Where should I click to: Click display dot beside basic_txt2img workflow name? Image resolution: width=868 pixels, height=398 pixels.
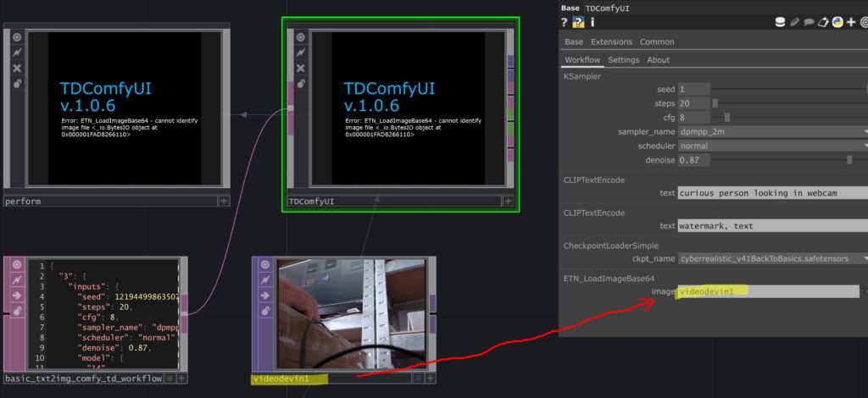(x=170, y=379)
